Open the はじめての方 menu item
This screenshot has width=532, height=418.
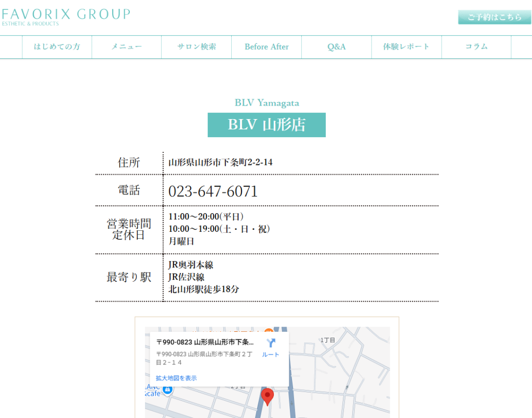click(x=57, y=47)
